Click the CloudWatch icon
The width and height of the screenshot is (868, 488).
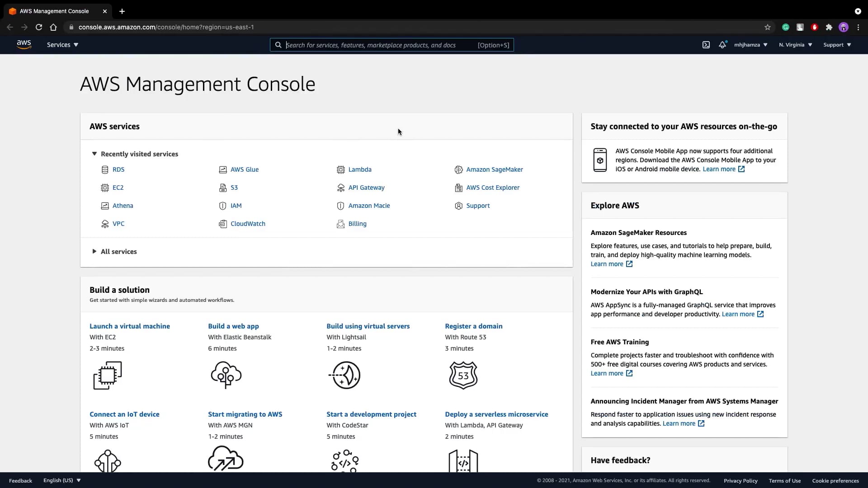coord(223,224)
